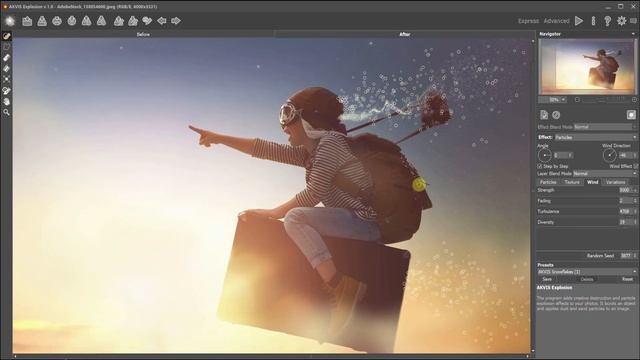Click the Angle value stepper
The image size is (640, 360).
[571, 156]
